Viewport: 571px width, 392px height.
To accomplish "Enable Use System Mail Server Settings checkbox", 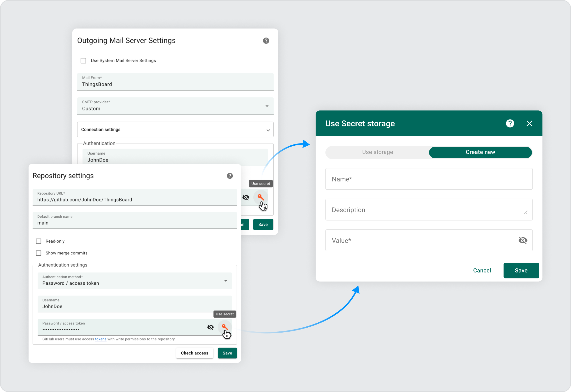I will point(84,61).
